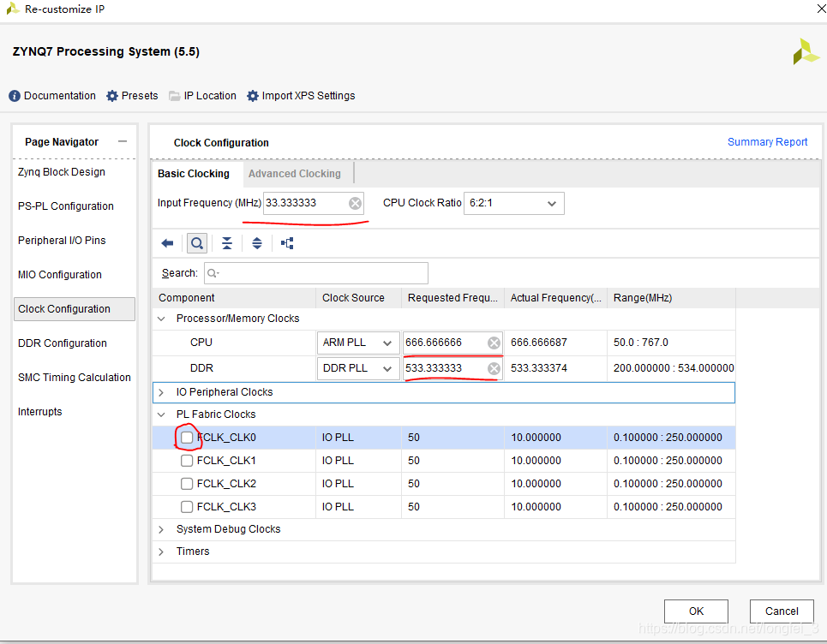The width and height of the screenshot is (827, 644).
Task: Clear the CPU requested frequency value
Action: pyautogui.click(x=494, y=343)
